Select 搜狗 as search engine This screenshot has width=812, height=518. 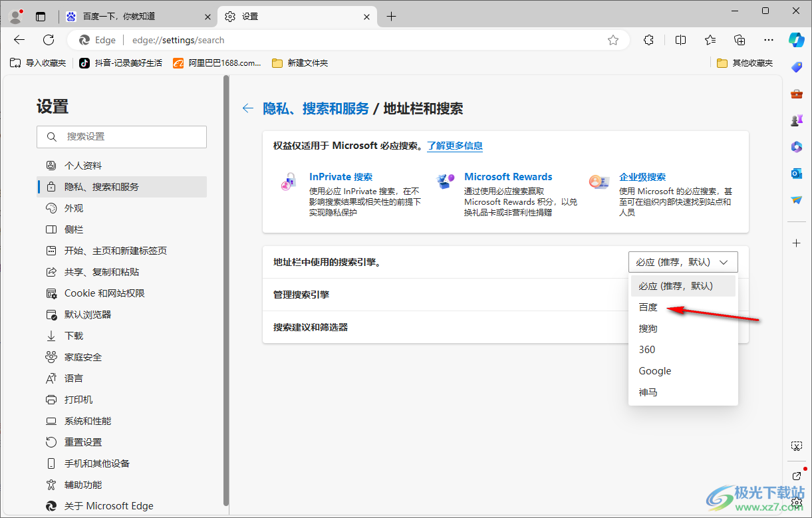[x=683, y=328]
